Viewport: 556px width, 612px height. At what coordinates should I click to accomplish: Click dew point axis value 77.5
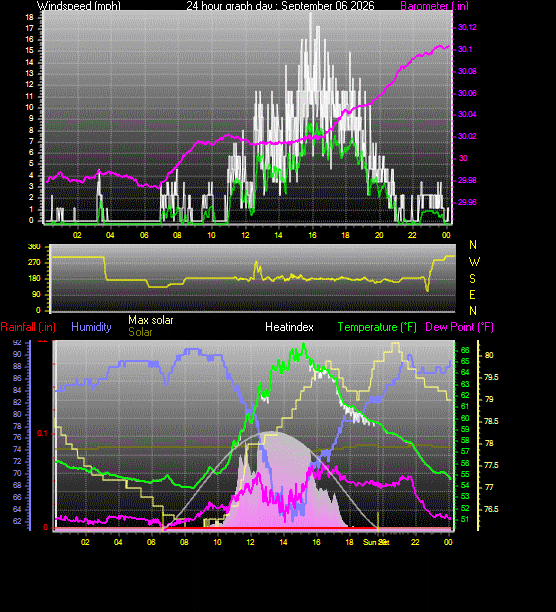pos(491,465)
